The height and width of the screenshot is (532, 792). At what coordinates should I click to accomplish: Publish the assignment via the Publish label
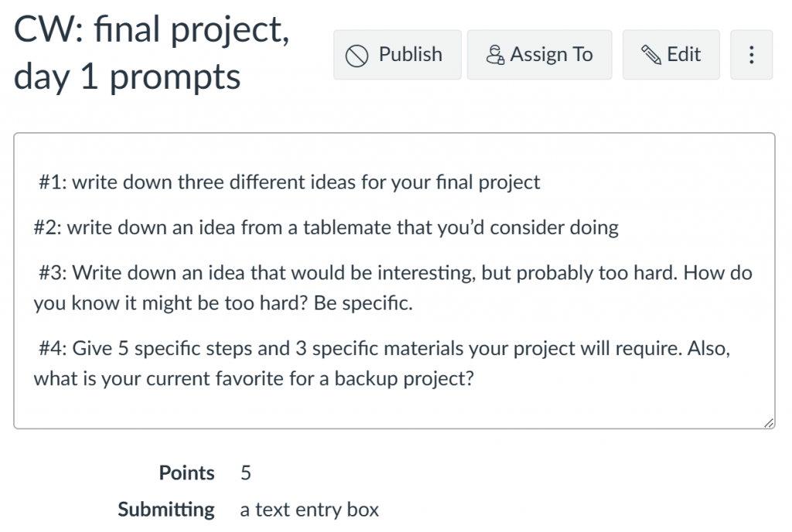(x=410, y=54)
